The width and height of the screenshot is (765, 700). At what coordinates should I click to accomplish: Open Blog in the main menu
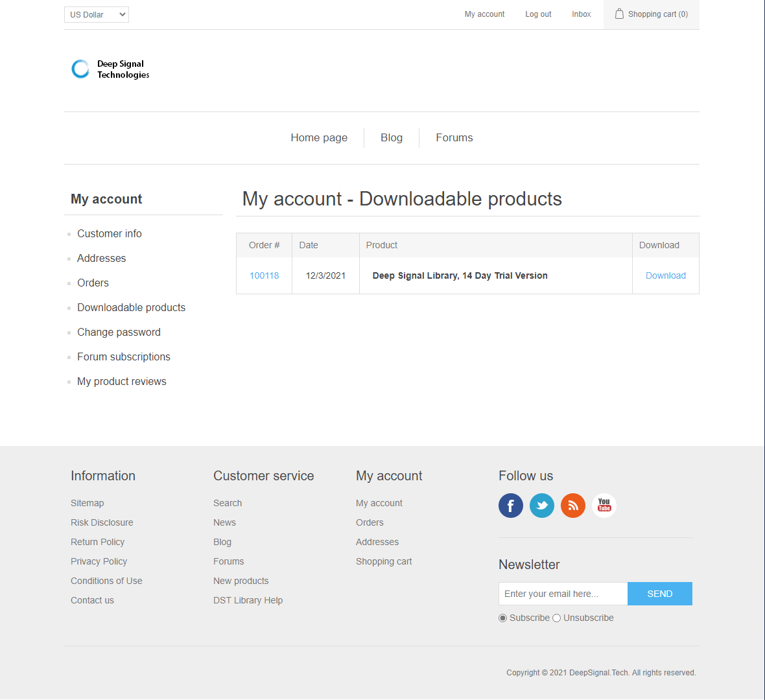pyautogui.click(x=392, y=137)
